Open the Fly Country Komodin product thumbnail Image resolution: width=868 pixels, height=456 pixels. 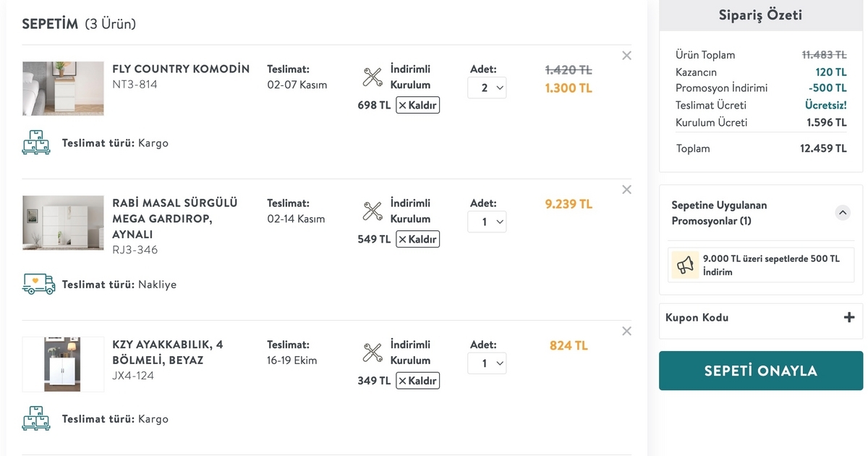(63, 88)
